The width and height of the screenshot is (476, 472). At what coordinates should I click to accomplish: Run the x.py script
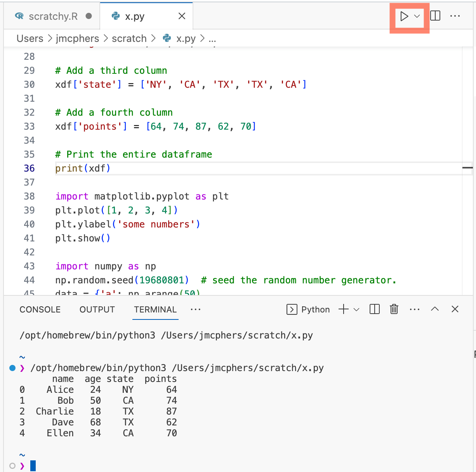tap(404, 16)
